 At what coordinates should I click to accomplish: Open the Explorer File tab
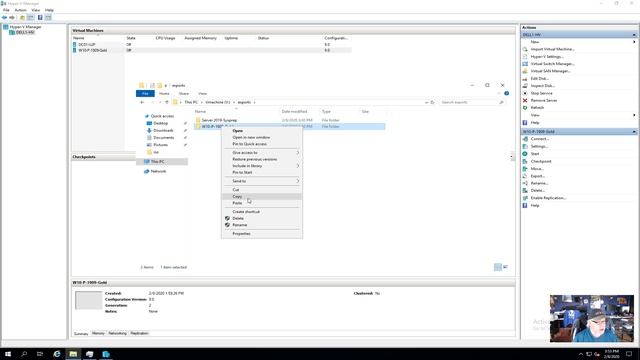(145, 94)
